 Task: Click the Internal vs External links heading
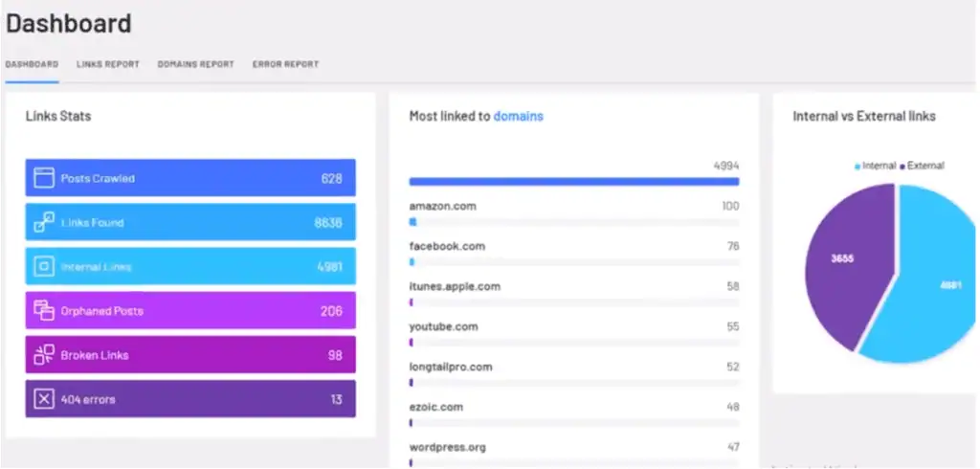[x=864, y=117]
